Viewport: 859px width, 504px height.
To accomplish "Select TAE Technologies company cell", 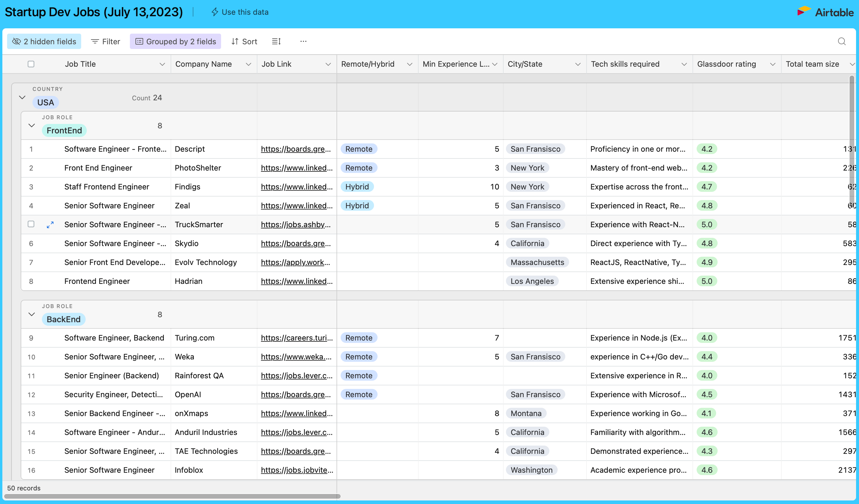I will point(214,451).
